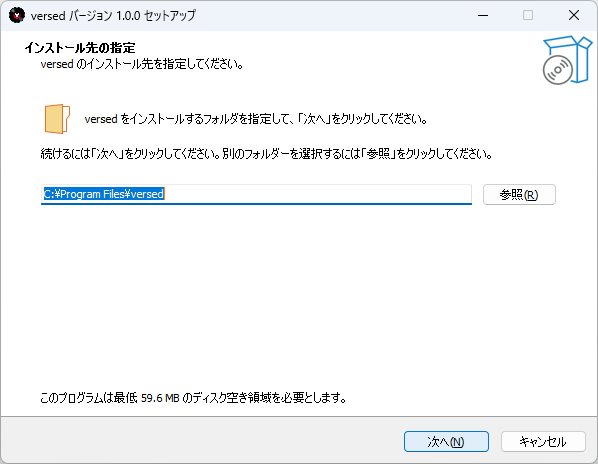The width and height of the screenshot is (598, 464).
Task: Click the bold heading インストール先の指定
Action: (x=80, y=48)
